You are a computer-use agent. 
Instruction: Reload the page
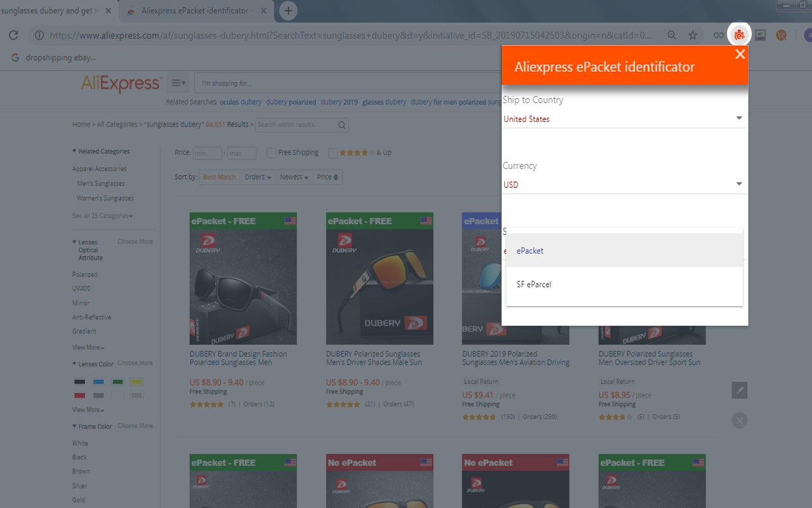point(13,36)
